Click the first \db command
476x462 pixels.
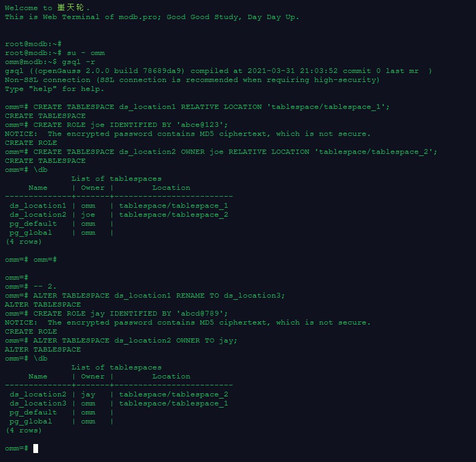(40, 170)
